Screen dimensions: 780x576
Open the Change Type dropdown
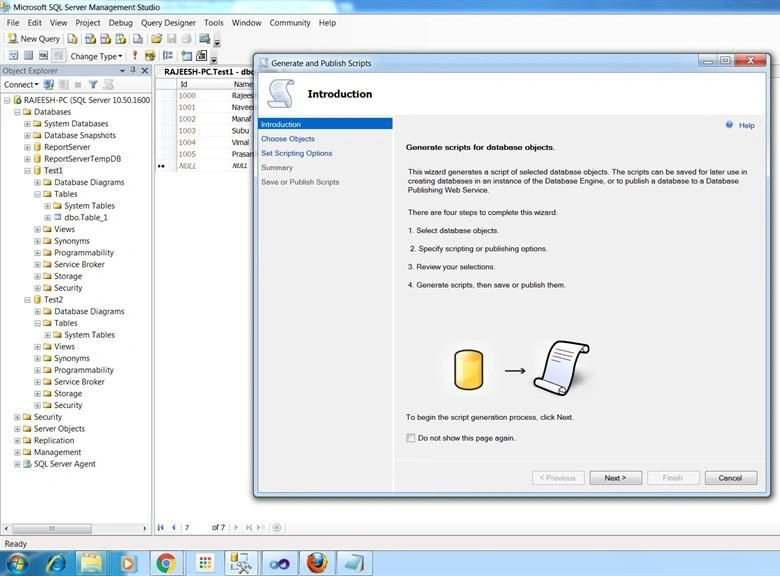(96, 56)
